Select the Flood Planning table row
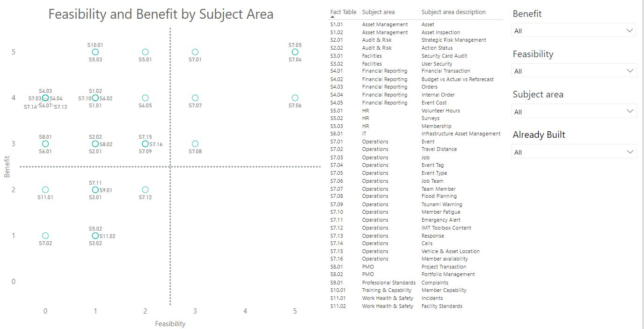This screenshot has height=329, width=644. pyautogui.click(x=416, y=196)
